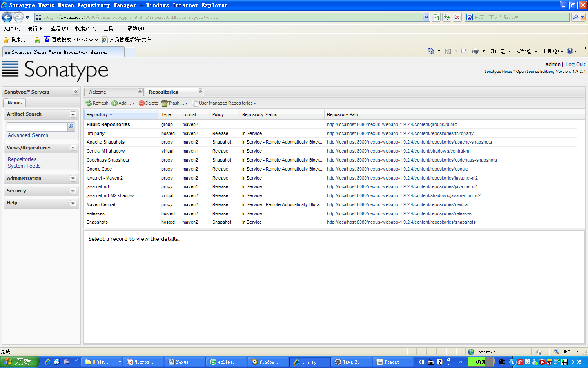This screenshot has height=368, width=588.
Task: Switch to Tomcat taskbar window
Action: tap(393, 362)
